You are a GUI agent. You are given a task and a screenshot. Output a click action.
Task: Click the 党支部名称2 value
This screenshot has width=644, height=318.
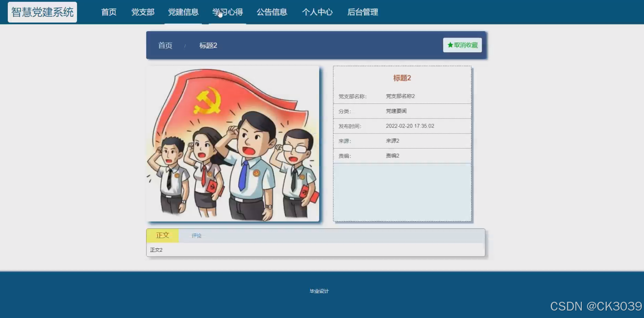[400, 96]
